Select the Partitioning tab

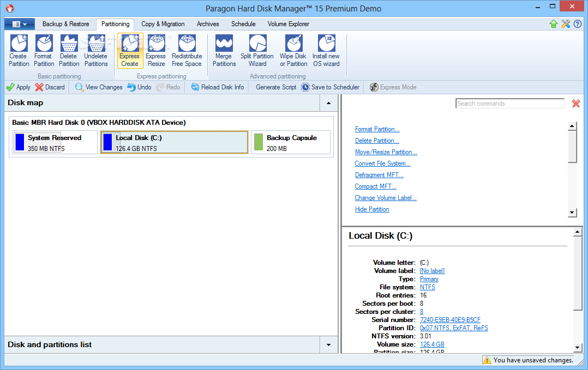click(115, 24)
